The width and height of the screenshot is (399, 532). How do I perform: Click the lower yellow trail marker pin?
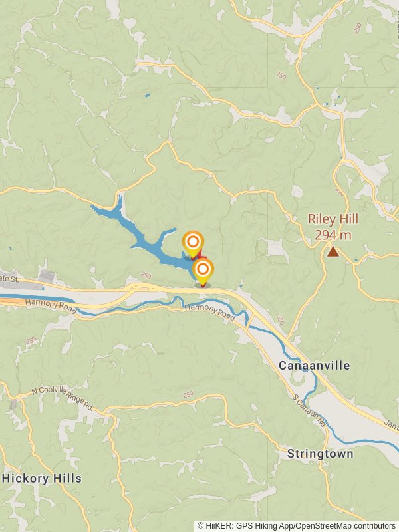click(x=203, y=272)
